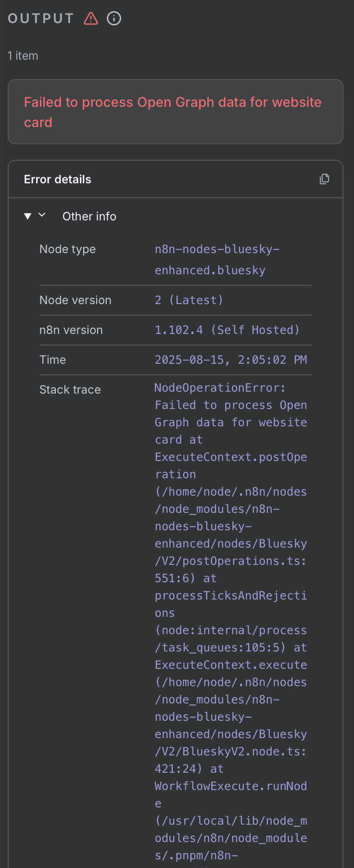The height and width of the screenshot is (868, 354).
Task: Click the n8n version row label
Action: coord(71,330)
